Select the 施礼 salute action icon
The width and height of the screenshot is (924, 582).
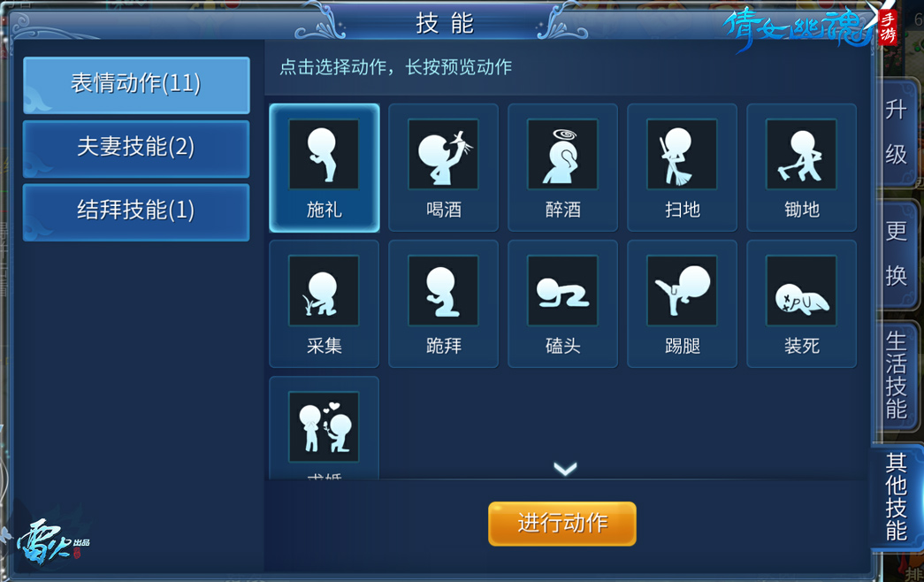point(324,154)
